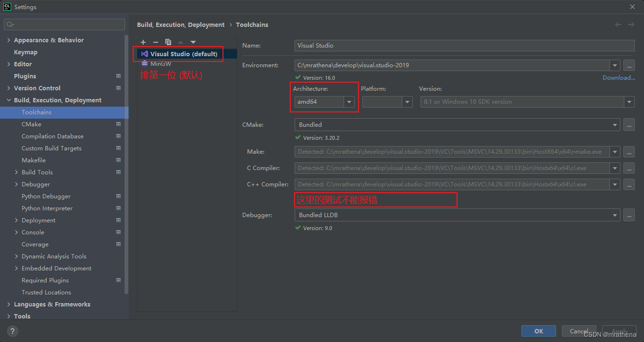The width and height of the screenshot is (644, 342).
Task: Expand Appearance & Behavior settings
Action: coord(9,40)
